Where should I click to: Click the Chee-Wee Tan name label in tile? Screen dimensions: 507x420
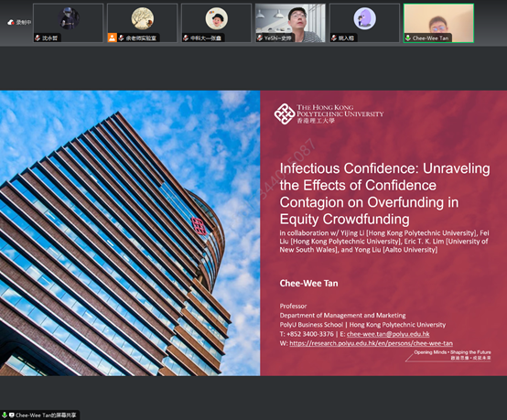(x=430, y=38)
